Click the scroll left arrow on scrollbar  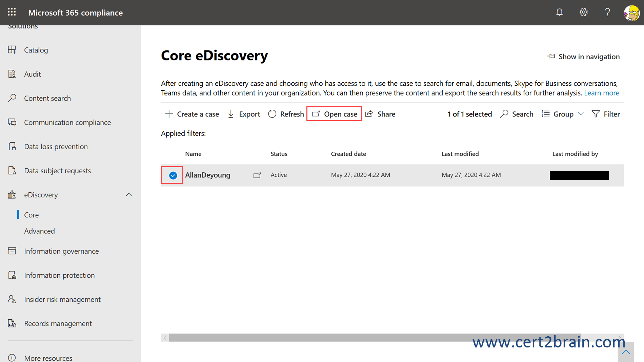click(165, 338)
